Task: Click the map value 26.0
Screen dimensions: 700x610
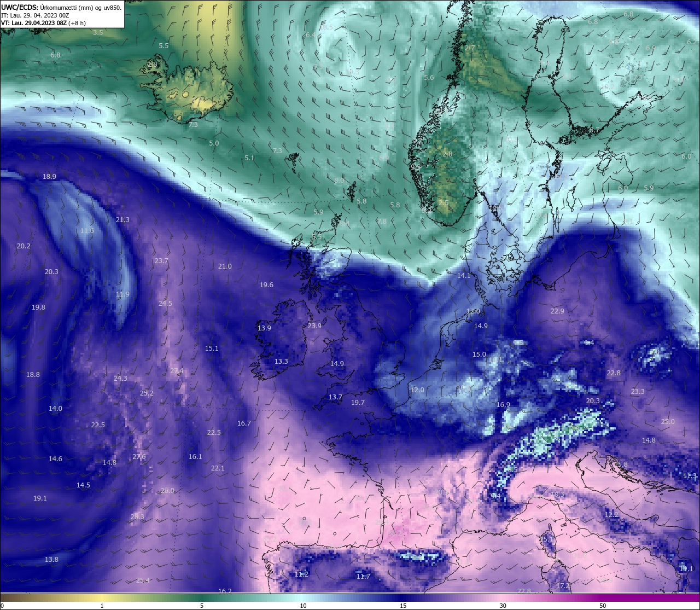Action: (x=167, y=491)
